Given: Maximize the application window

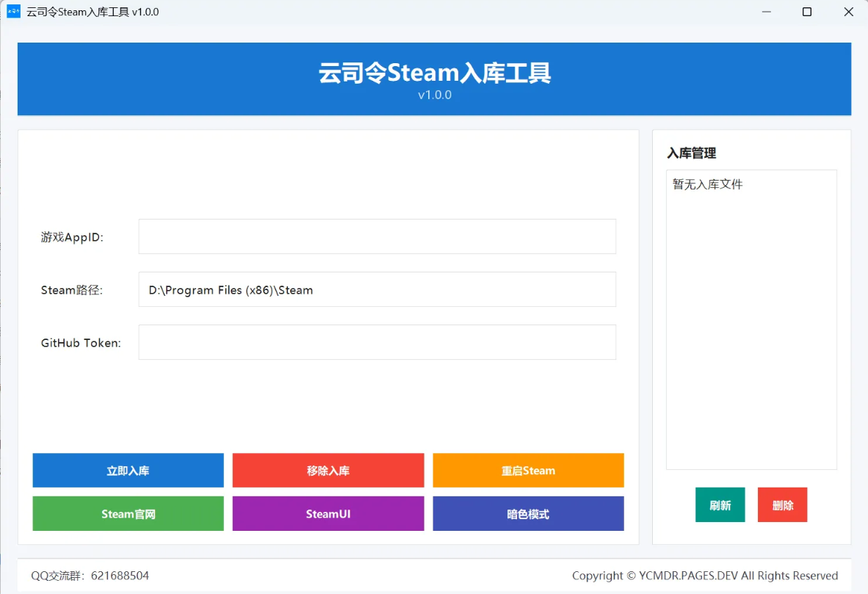Looking at the screenshot, I should (807, 12).
